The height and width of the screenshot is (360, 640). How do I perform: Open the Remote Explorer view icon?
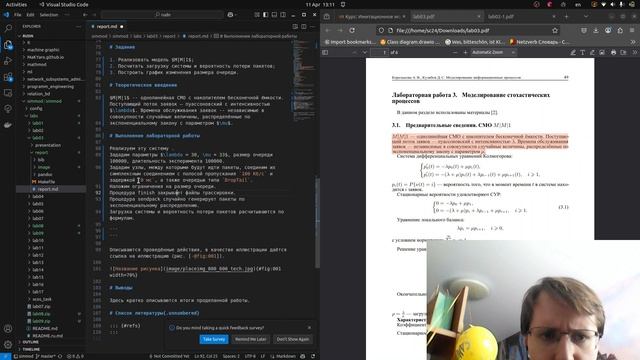(8, 93)
